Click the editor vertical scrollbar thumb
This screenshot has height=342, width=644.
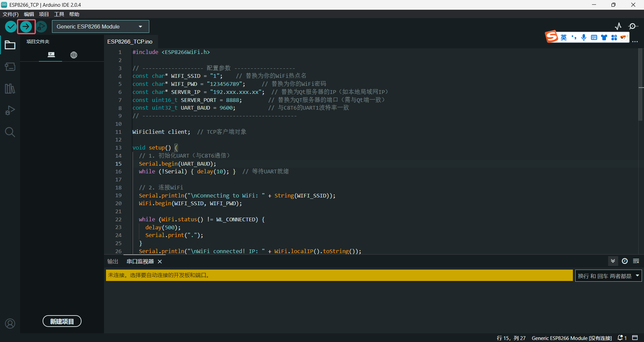tap(640, 84)
